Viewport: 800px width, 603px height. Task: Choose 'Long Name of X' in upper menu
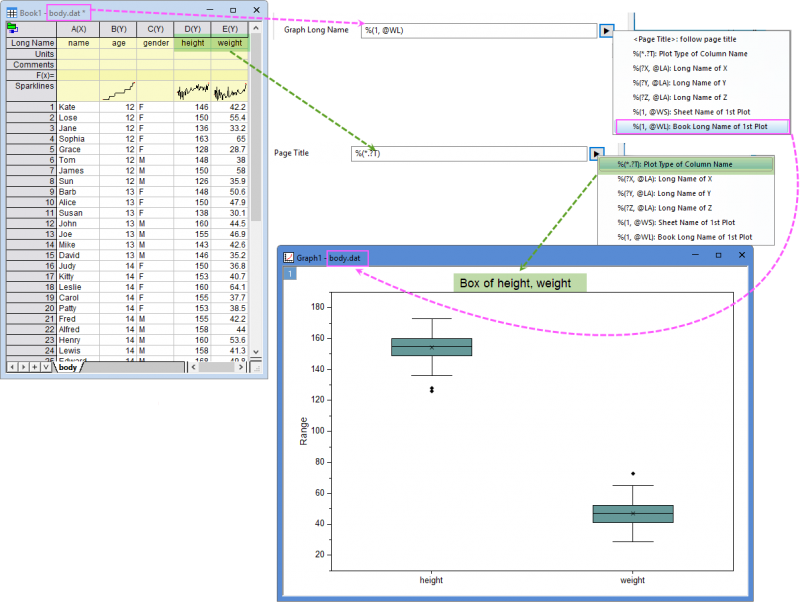pyautogui.click(x=680, y=68)
